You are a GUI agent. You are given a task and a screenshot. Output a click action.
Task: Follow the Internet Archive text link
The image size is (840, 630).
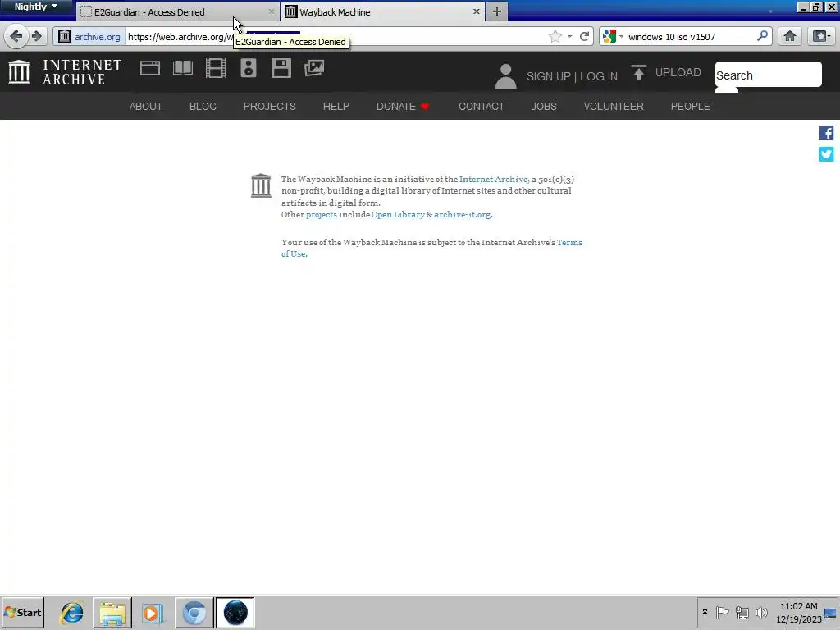tap(493, 179)
